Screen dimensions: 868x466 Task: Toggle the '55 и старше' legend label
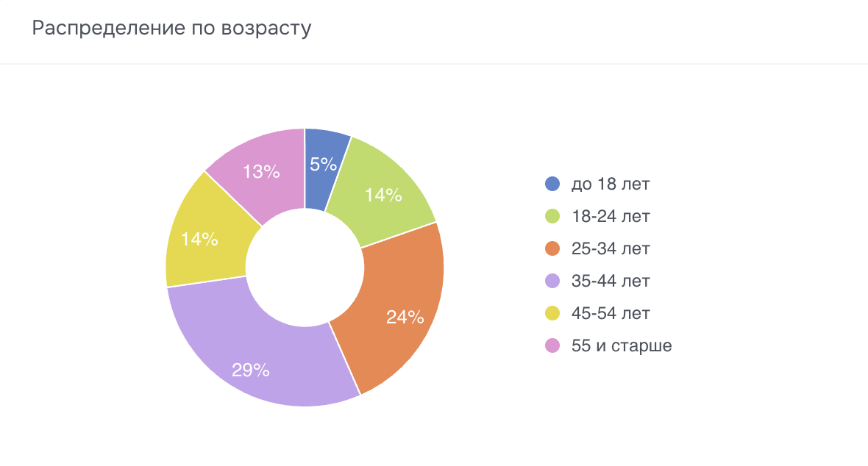tap(622, 345)
